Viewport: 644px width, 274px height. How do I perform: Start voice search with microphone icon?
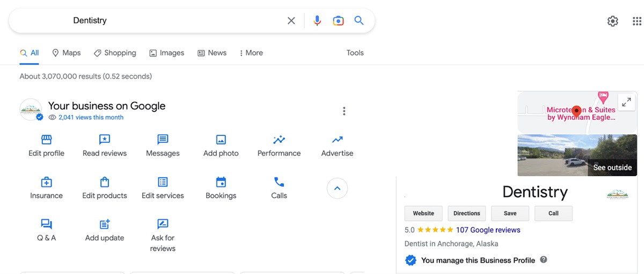coord(317,20)
